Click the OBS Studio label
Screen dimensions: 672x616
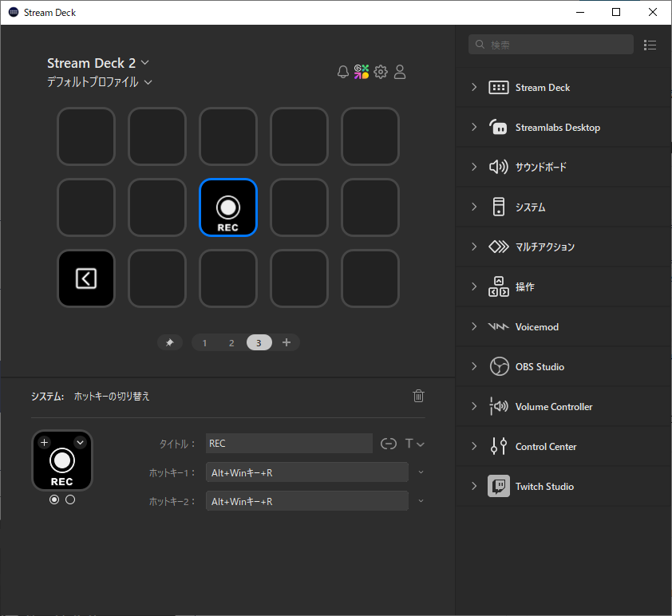coord(540,367)
